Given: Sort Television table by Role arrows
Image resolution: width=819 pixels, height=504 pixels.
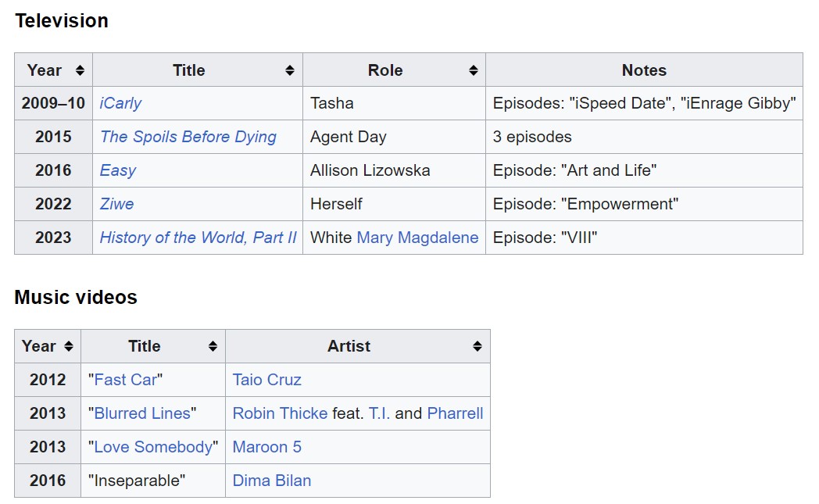Looking at the screenshot, I should pyautogui.click(x=473, y=70).
